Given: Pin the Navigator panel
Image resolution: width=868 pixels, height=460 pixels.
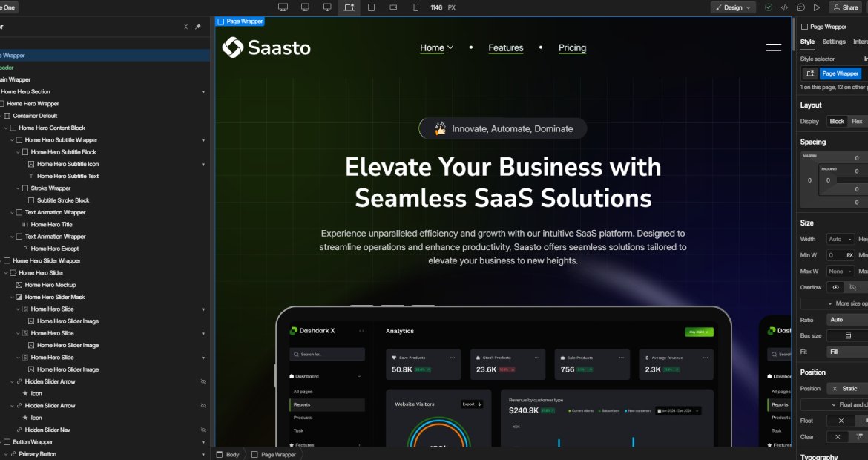Looking at the screenshot, I should (197, 27).
